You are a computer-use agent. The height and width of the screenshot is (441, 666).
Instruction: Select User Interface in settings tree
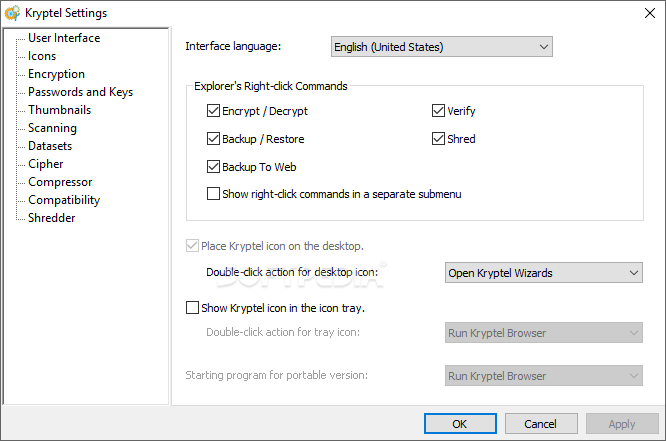click(x=64, y=38)
